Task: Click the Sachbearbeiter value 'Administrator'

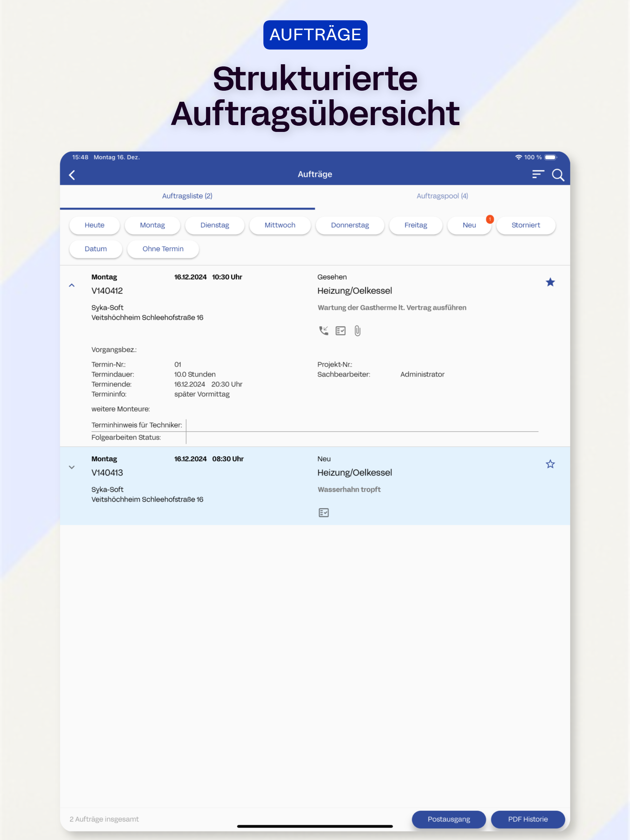Action: pos(422,374)
